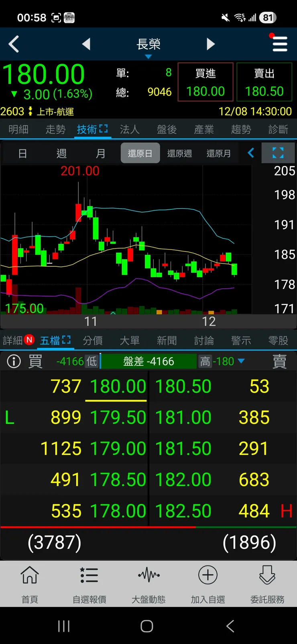This screenshot has height=644, width=297.
Task: Tap the 賣 column header
Action: pyautogui.click(x=280, y=362)
